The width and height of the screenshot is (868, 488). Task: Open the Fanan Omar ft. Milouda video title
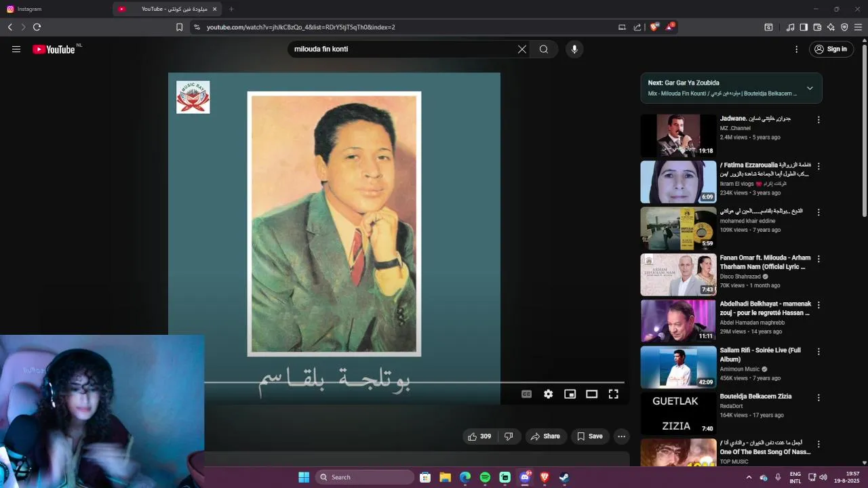(765, 262)
